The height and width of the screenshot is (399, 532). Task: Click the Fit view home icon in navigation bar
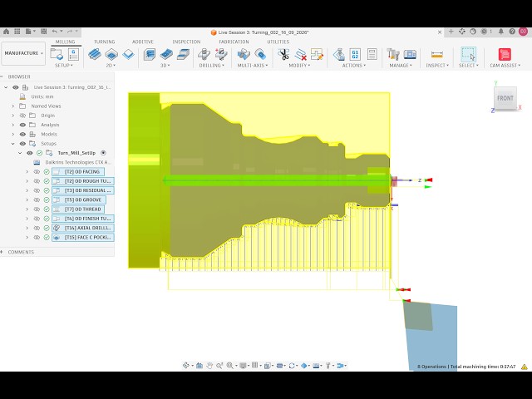[199, 366]
